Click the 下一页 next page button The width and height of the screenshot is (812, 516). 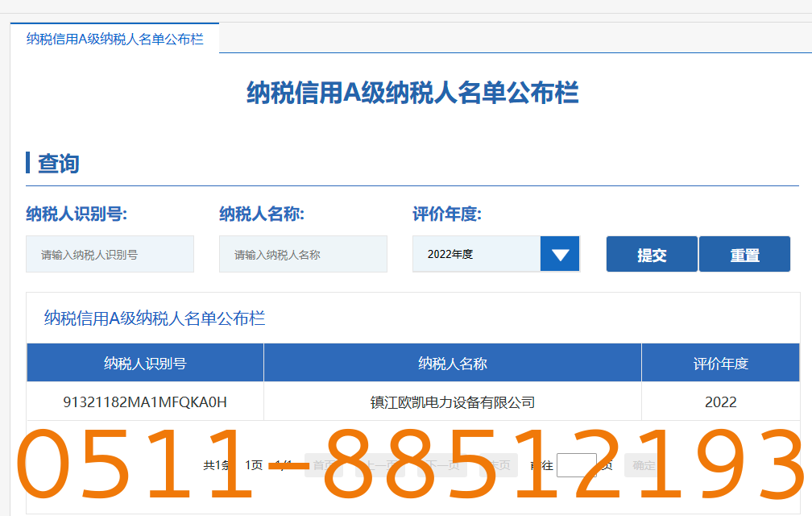(441, 465)
